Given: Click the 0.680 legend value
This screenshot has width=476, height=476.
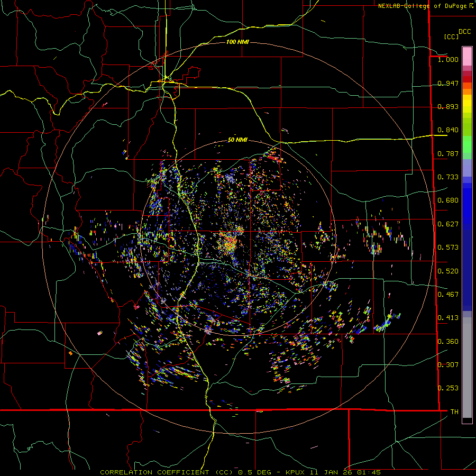Looking at the screenshot, I should (448, 200).
